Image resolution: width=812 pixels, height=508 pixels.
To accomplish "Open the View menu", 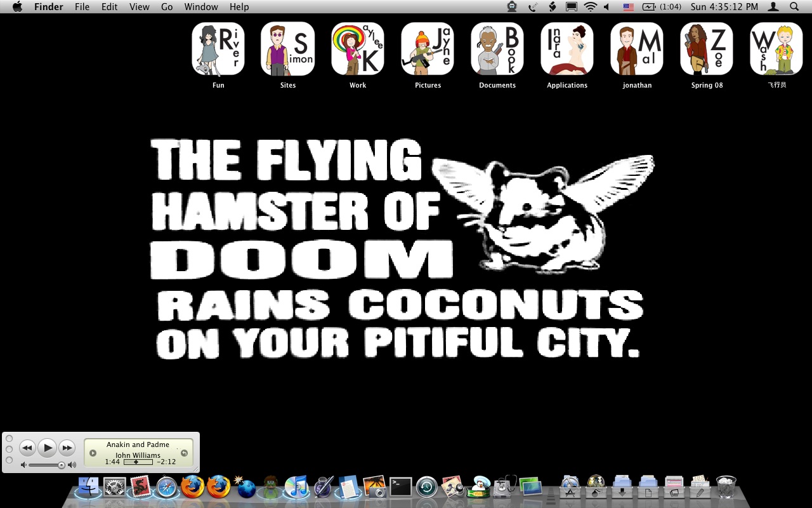I will pyautogui.click(x=140, y=7).
